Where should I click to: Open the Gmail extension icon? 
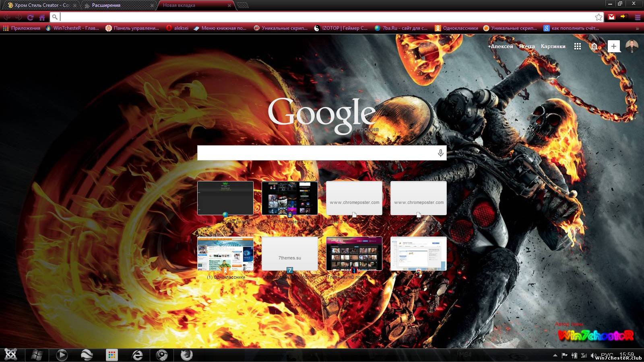(x=612, y=17)
